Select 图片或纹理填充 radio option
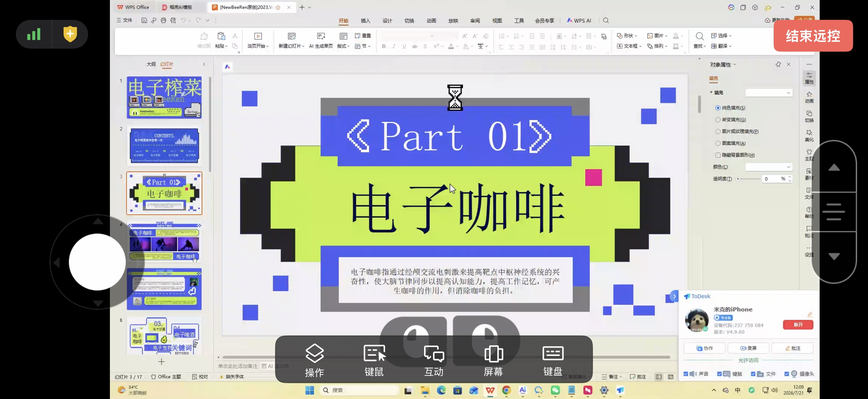This screenshot has height=399, width=868. [718, 131]
